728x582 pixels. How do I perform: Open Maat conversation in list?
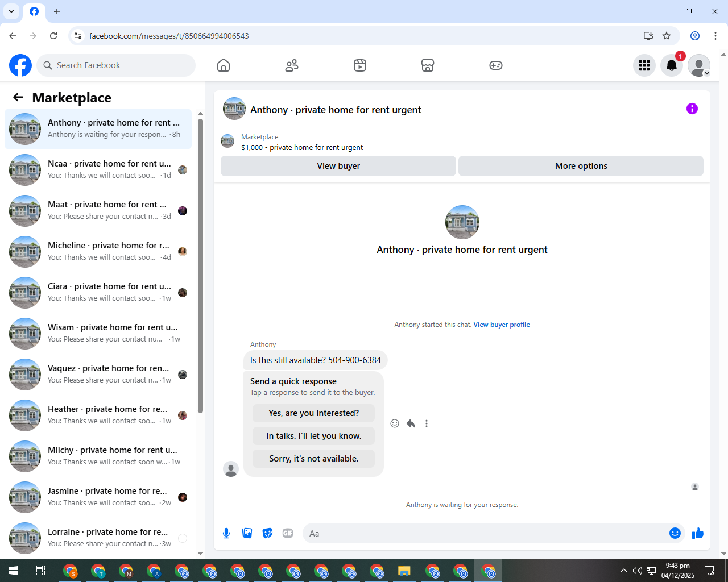point(98,211)
